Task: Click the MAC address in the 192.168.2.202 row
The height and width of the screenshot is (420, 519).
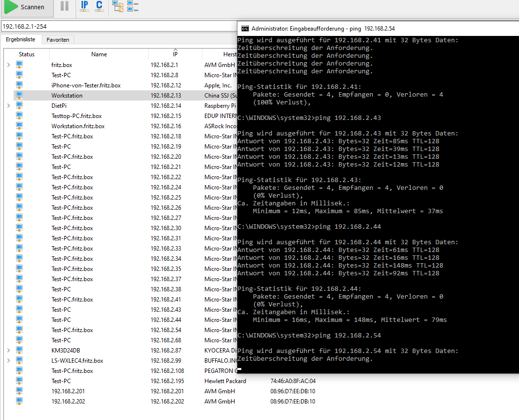Action: [x=293, y=401]
